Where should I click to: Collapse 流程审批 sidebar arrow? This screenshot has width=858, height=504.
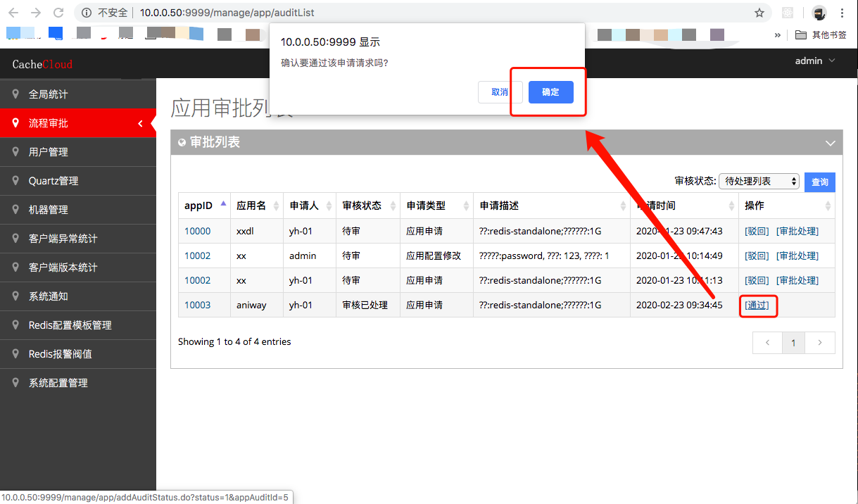coord(141,123)
